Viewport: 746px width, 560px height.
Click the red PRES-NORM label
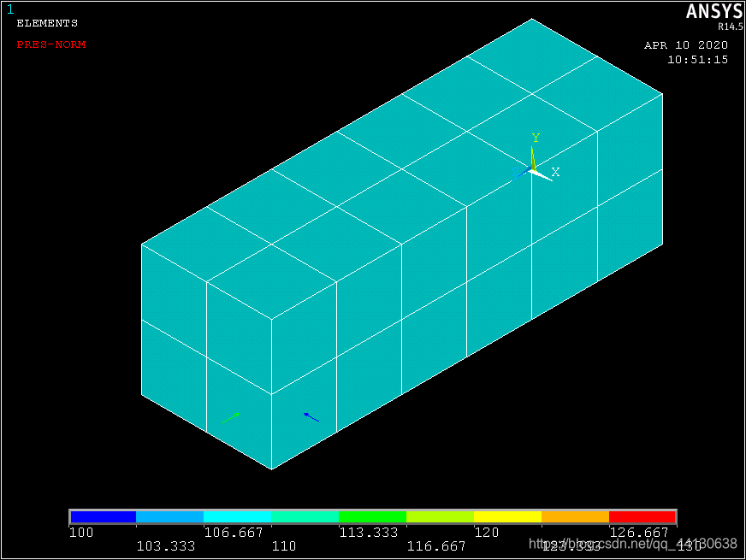click(50, 44)
